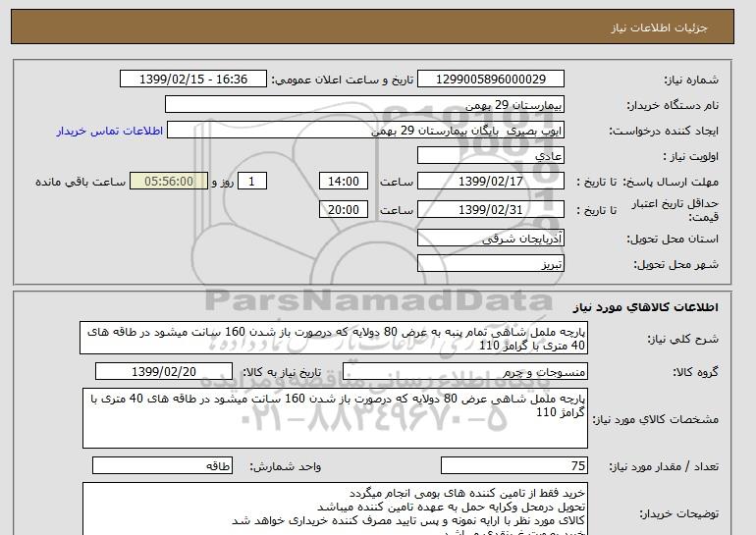Click the counting unit field طاقه
Screen dimensions: 756x535
(162, 465)
